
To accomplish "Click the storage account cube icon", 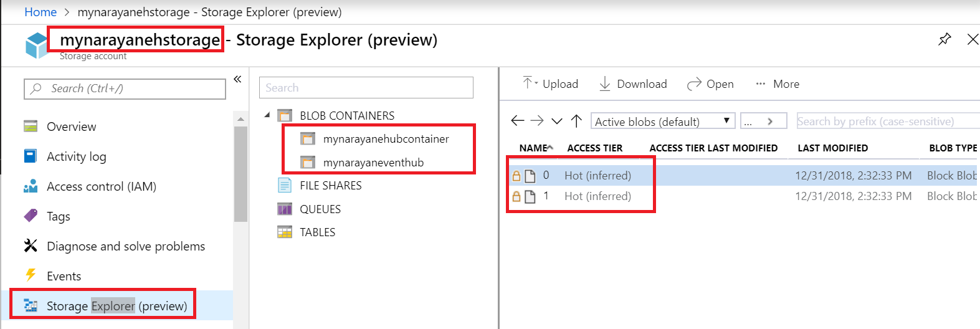I will tap(37, 45).
